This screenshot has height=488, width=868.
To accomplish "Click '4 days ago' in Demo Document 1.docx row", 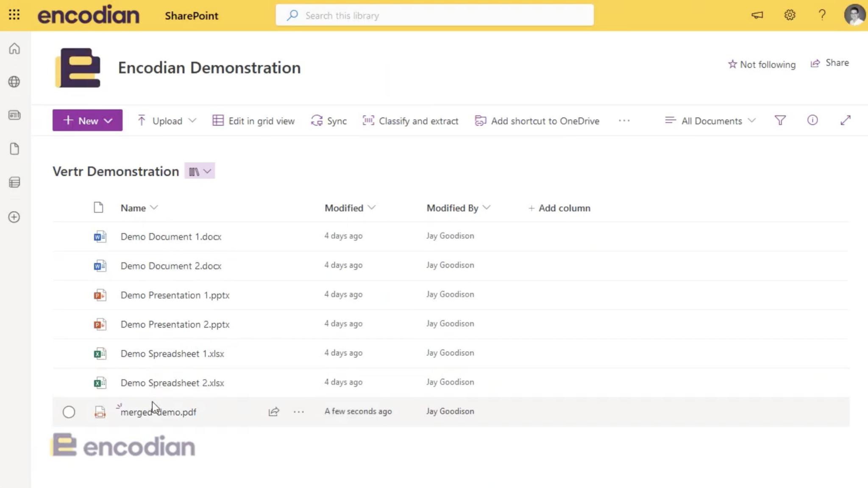I will click(343, 236).
